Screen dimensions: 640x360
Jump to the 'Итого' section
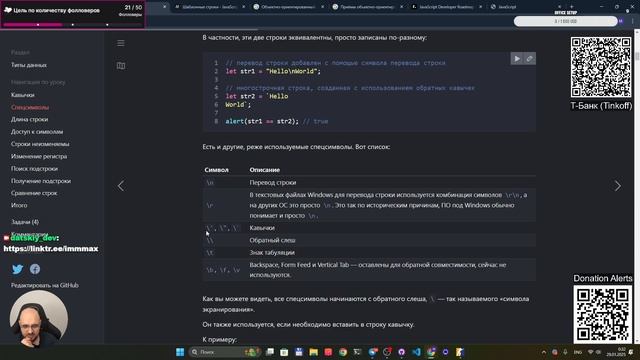pyautogui.click(x=19, y=205)
